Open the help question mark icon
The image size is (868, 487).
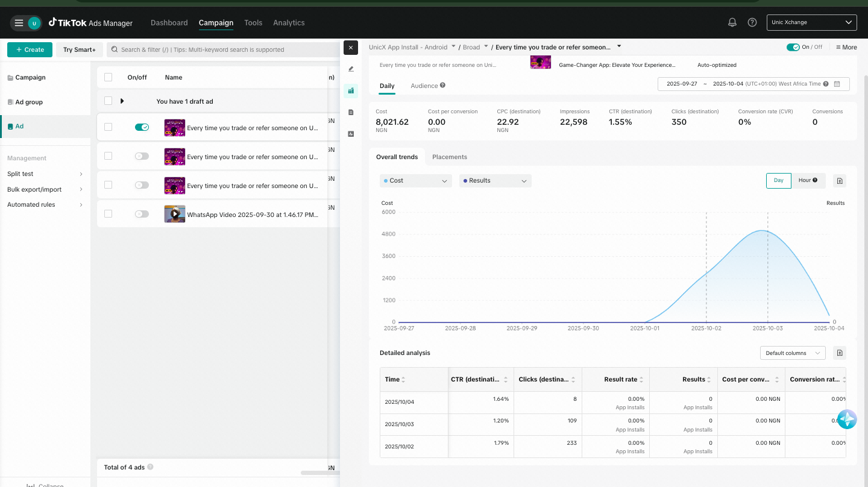pos(752,22)
